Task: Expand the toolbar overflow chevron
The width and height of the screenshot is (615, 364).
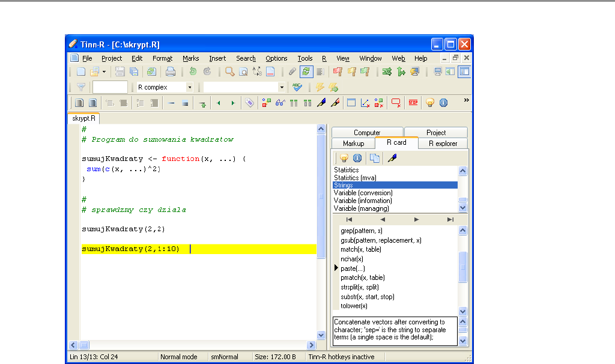Action: pos(467,100)
